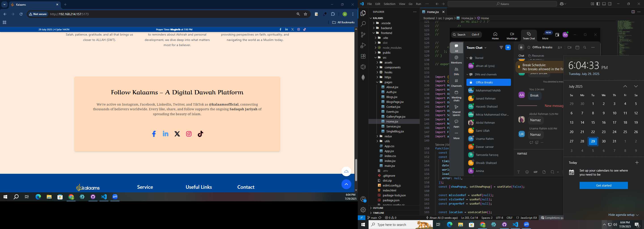The height and width of the screenshot is (229, 644).
Task: Open Extensions view in VS Code activity bar
Action: 363,56
